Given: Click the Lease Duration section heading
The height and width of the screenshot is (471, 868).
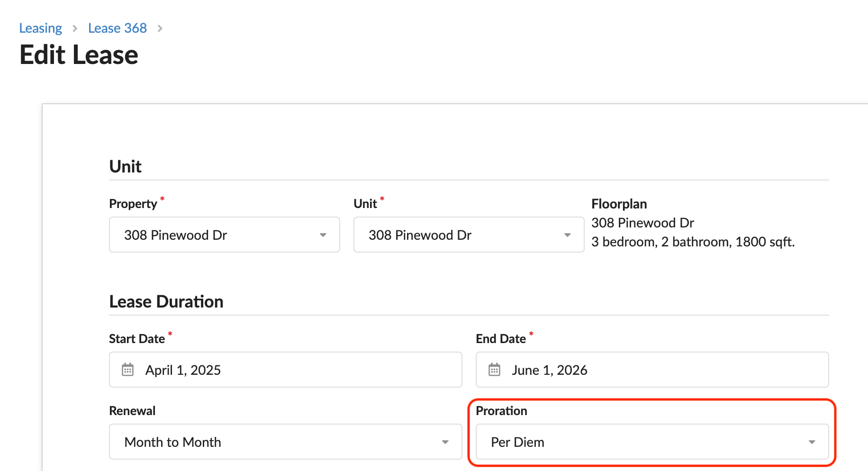Looking at the screenshot, I should point(166,302).
